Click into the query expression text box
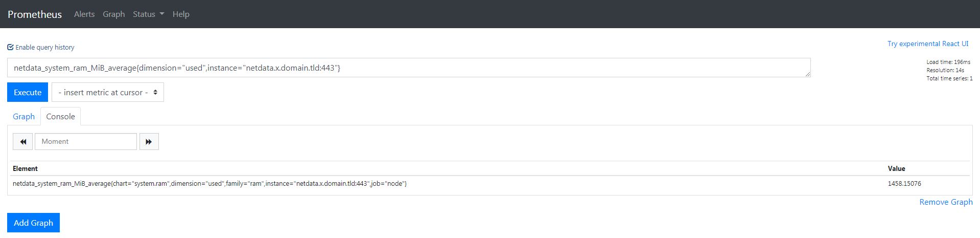Screen dimensions: 980x238 point(409,68)
